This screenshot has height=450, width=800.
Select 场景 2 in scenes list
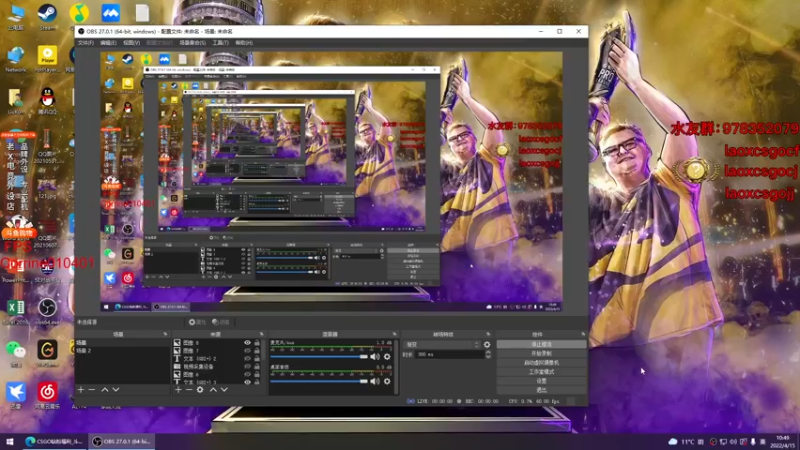click(122, 351)
